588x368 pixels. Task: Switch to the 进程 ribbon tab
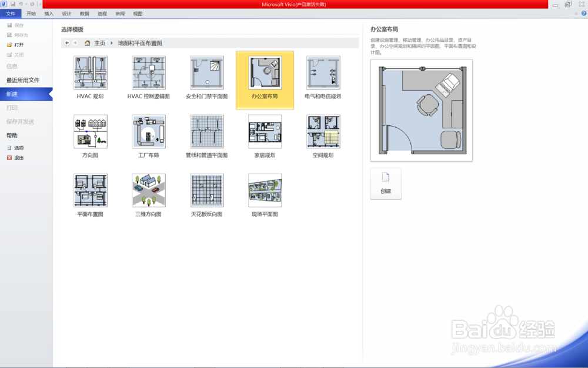[x=102, y=14]
